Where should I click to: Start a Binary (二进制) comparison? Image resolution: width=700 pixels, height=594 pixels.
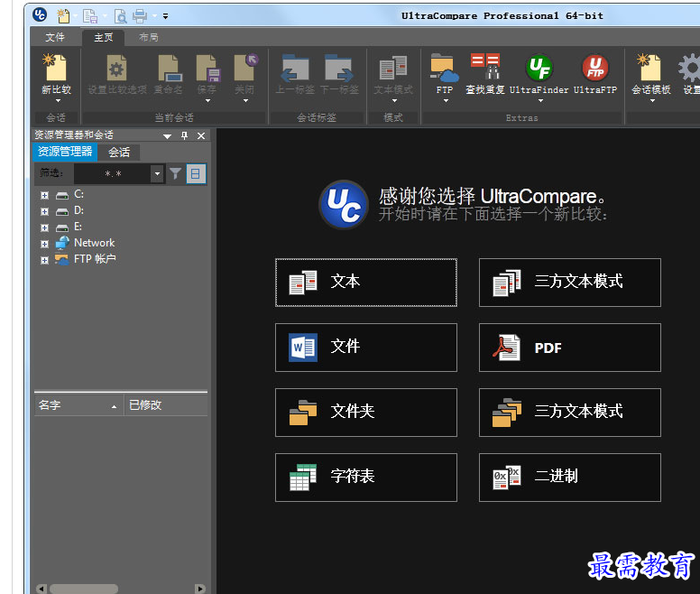(569, 478)
